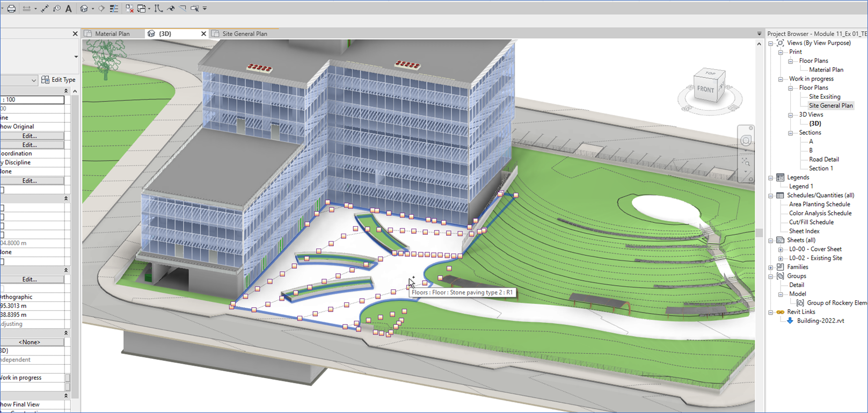The image size is (868, 413).
Task: Select the Aligned Dimension tool
Action: pyautogui.click(x=45, y=9)
